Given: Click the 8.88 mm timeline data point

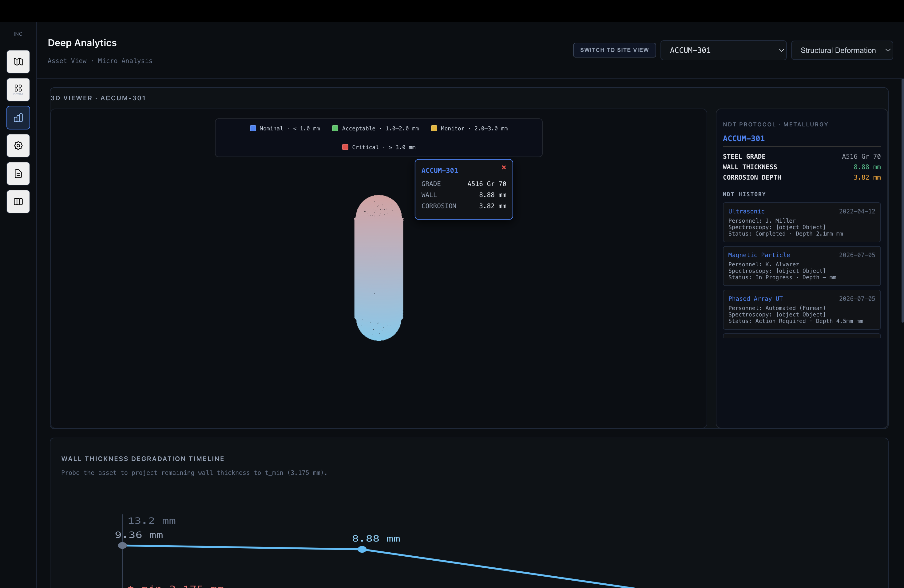Looking at the screenshot, I should click(x=362, y=549).
